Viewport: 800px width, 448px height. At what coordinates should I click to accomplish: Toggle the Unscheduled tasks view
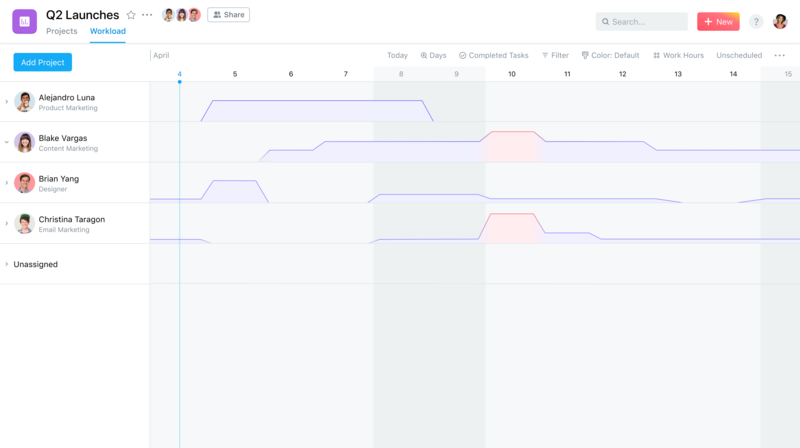pos(739,55)
